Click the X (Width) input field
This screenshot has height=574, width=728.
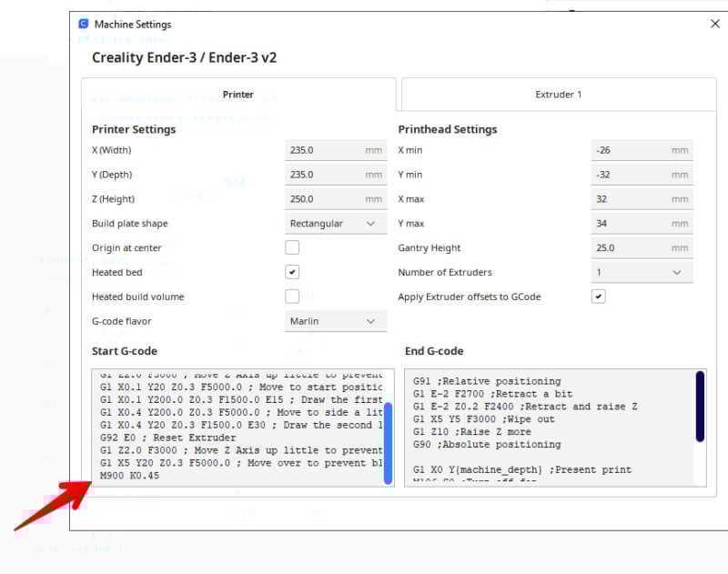(x=336, y=150)
